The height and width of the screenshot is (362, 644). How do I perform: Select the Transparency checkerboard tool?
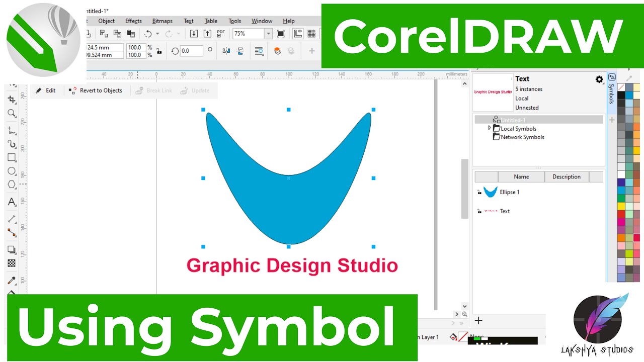12,263
